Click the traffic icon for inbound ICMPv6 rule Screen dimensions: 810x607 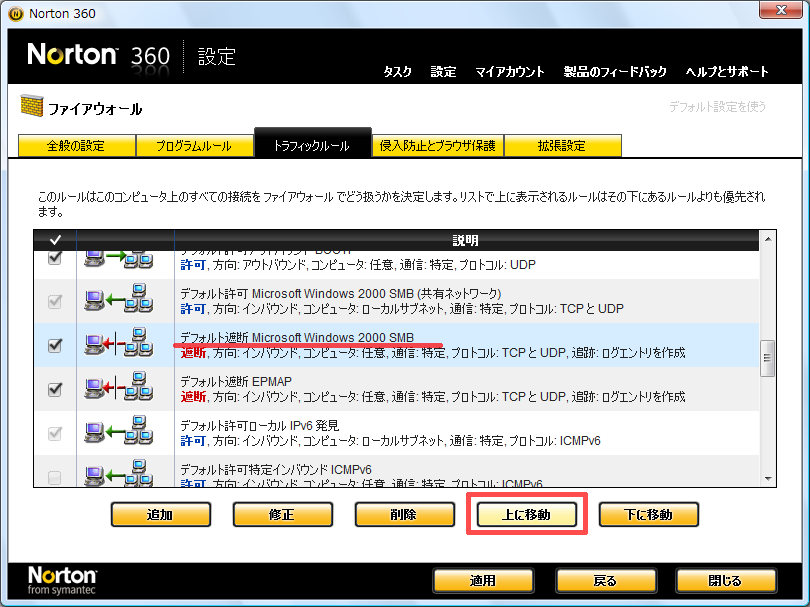(x=118, y=474)
